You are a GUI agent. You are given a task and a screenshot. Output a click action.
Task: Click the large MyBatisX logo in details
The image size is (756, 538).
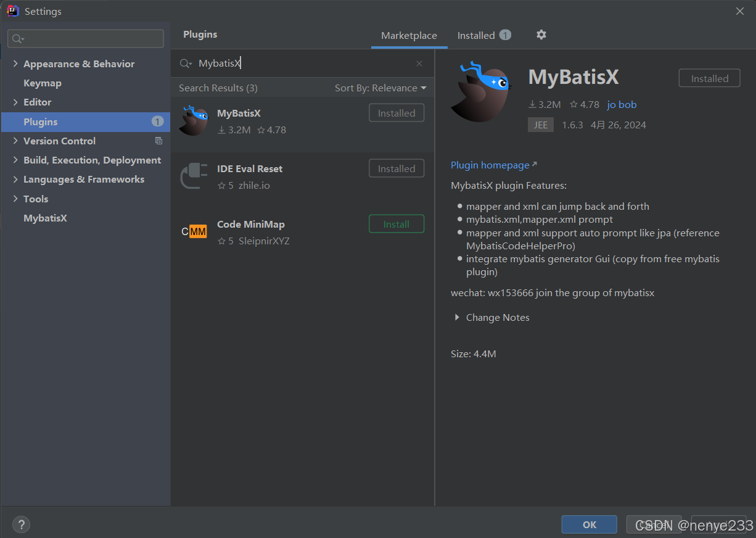pyautogui.click(x=481, y=91)
